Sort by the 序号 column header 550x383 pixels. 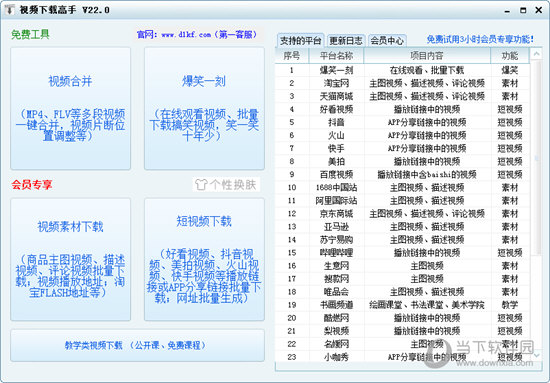pos(292,56)
